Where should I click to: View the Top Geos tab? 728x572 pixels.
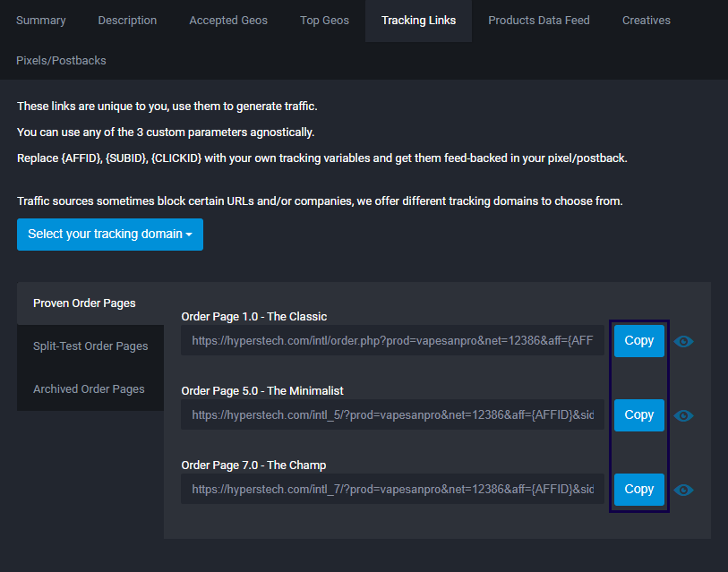pyautogui.click(x=324, y=21)
